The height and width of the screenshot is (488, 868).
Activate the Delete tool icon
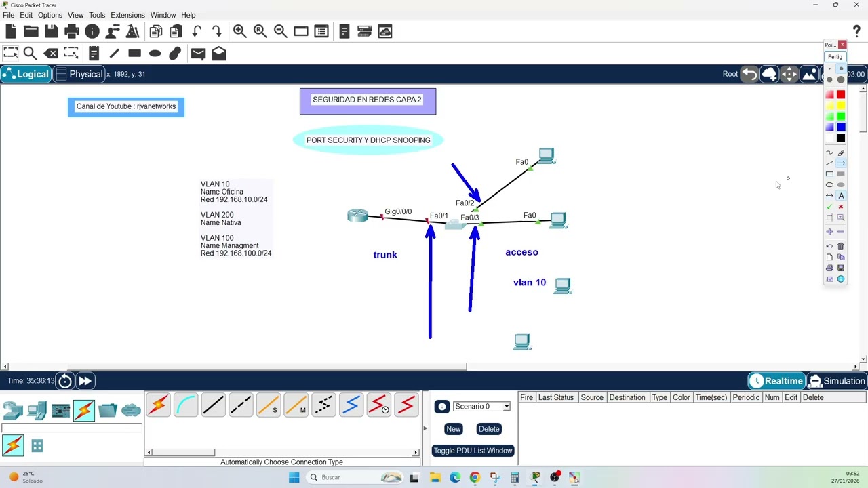51,53
